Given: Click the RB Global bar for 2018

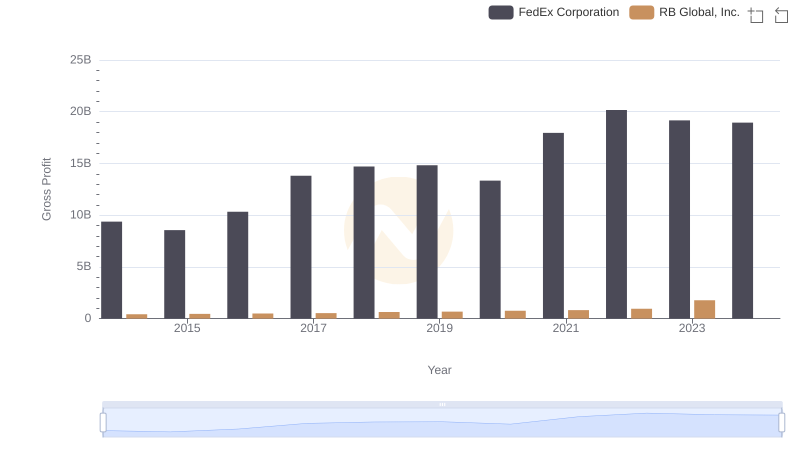Looking at the screenshot, I should 389,315.
